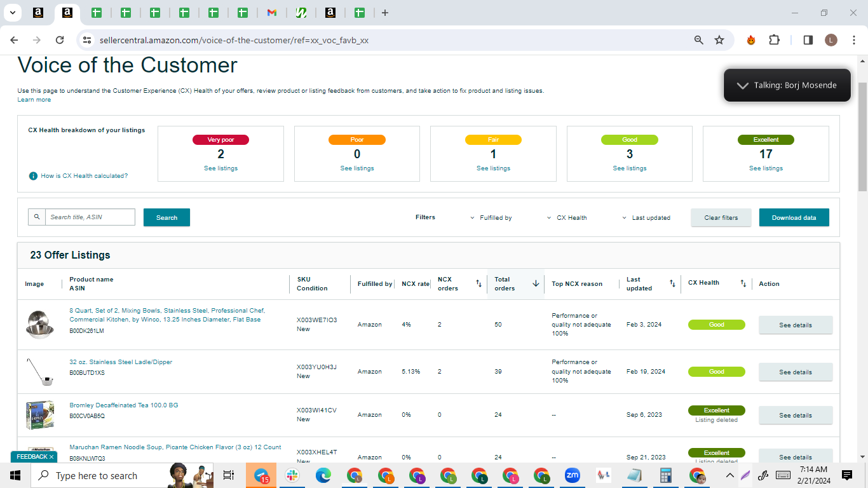Open the Extensions puzzle menu
868x488 pixels.
pos(774,40)
